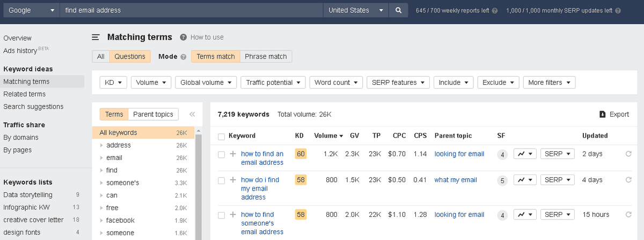Image resolution: width=644 pixels, height=240 pixels.
Task: Check the box for 'how to find an email address'
Action: pyautogui.click(x=221, y=155)
